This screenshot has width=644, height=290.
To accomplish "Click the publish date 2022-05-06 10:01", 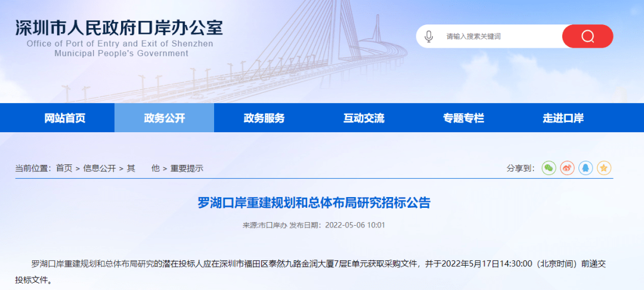I will click(355, 225).
